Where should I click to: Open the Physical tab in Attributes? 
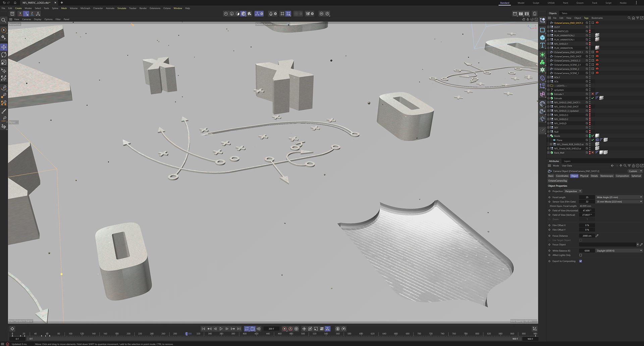[x=584, y=176]
